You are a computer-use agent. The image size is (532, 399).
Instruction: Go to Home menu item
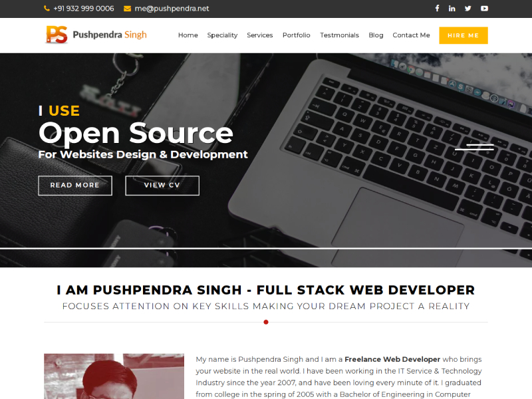188,35
